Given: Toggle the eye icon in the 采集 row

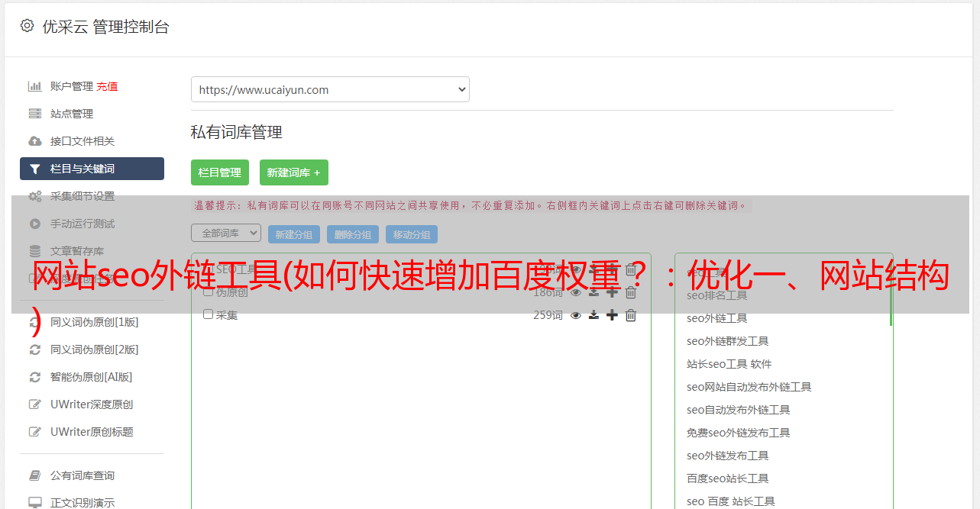Looking at the screenshot, I should [576, 315].
